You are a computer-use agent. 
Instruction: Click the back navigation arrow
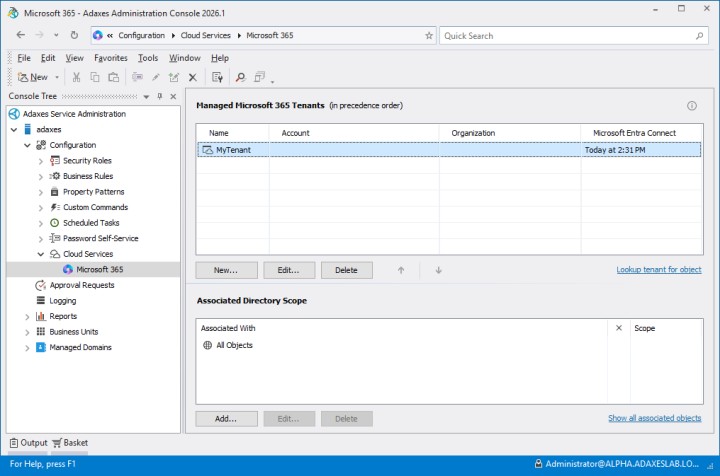click(x=20, y=35)
